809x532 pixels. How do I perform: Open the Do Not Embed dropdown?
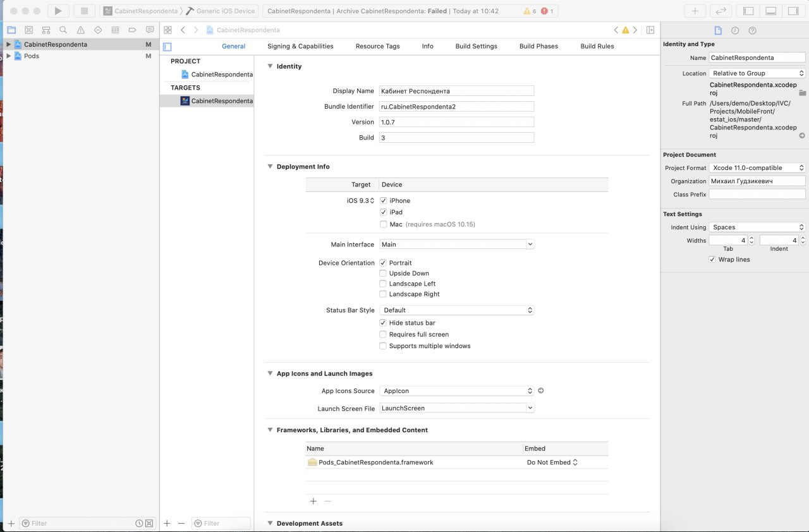coord(552,462)
